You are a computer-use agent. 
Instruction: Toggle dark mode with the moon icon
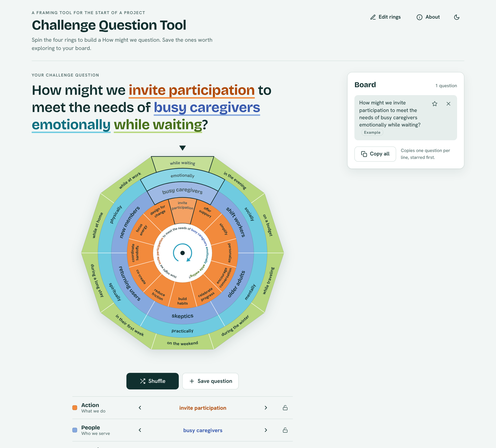[x=457, y=17]
